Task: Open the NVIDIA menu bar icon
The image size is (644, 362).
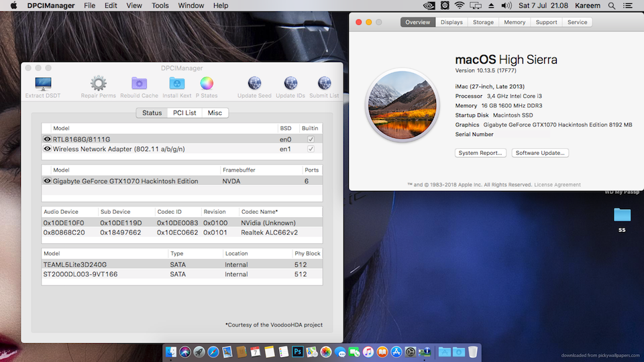Action: tap(429, 5)
